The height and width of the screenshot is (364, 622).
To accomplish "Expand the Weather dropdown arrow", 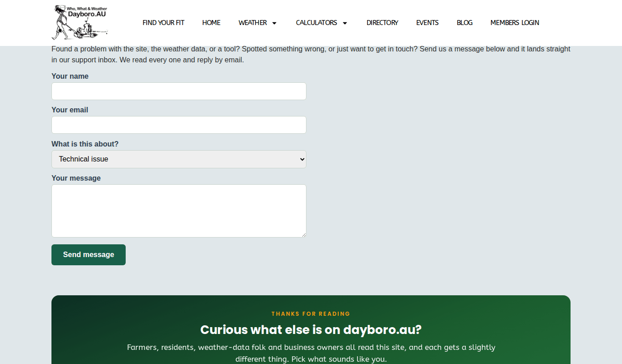I will pos(274,23).
